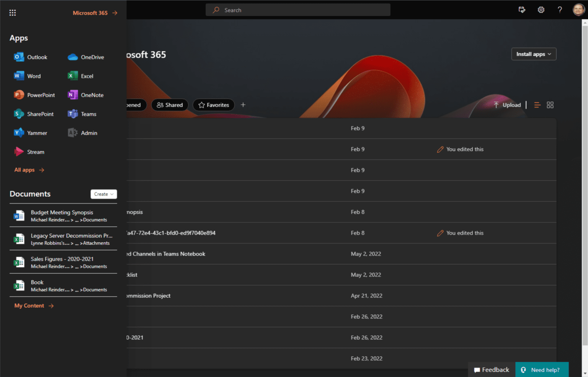588x377 pixels.
Task: Expand the Create dropdown in Documents
Action: point(104,194)
